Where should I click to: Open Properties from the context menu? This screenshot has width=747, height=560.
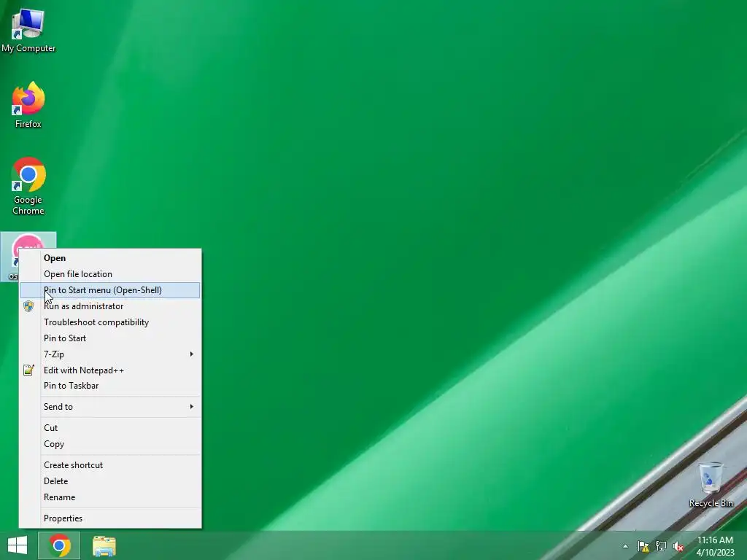click(110, 518)
